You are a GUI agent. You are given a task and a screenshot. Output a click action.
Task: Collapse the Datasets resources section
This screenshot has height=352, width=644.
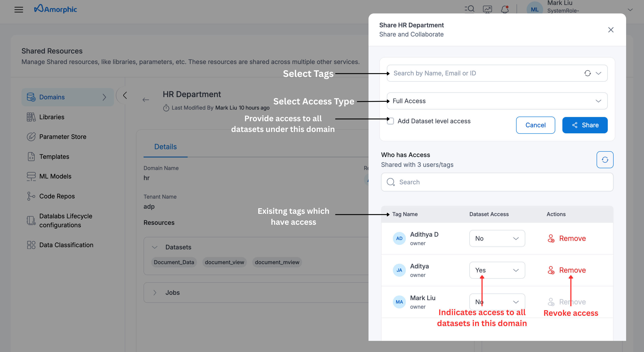pyautogui.click(x=155, y=247)
